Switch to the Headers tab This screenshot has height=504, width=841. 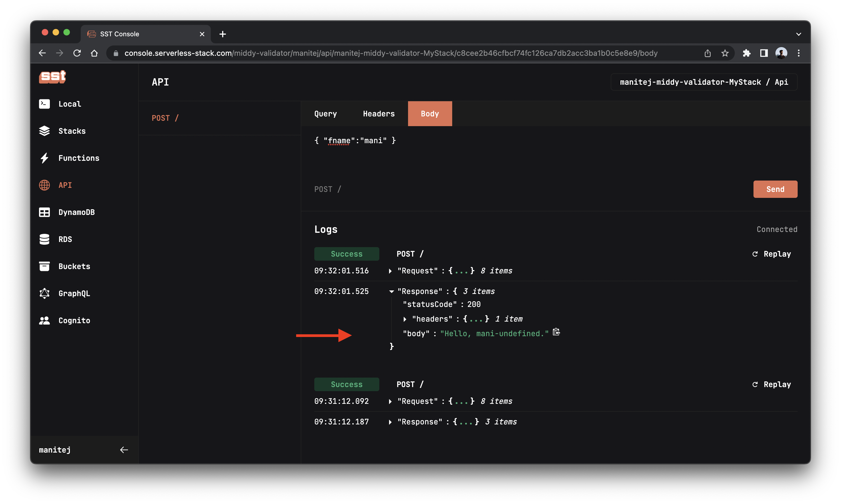(379, 113)
